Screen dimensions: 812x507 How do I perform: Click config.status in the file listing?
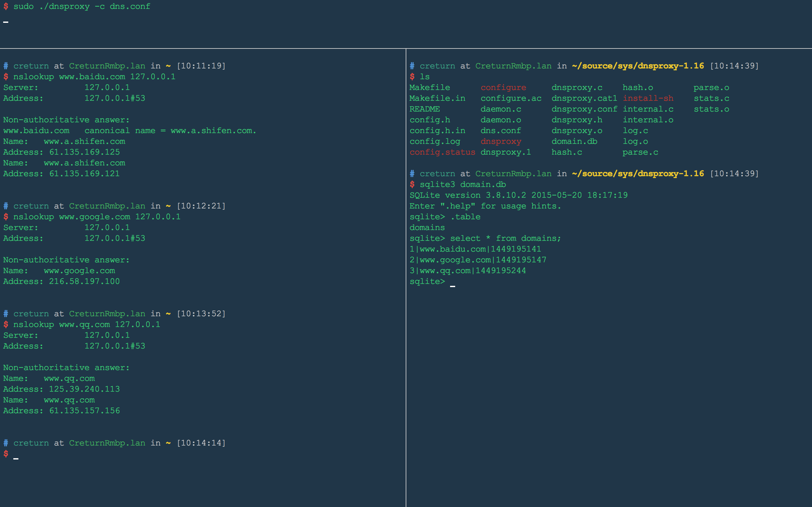tap(442, 152)
